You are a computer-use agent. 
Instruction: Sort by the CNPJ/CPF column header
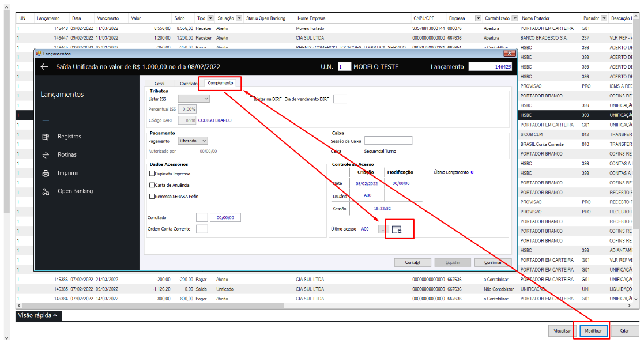pyautogui.click(x=423, y=18)
